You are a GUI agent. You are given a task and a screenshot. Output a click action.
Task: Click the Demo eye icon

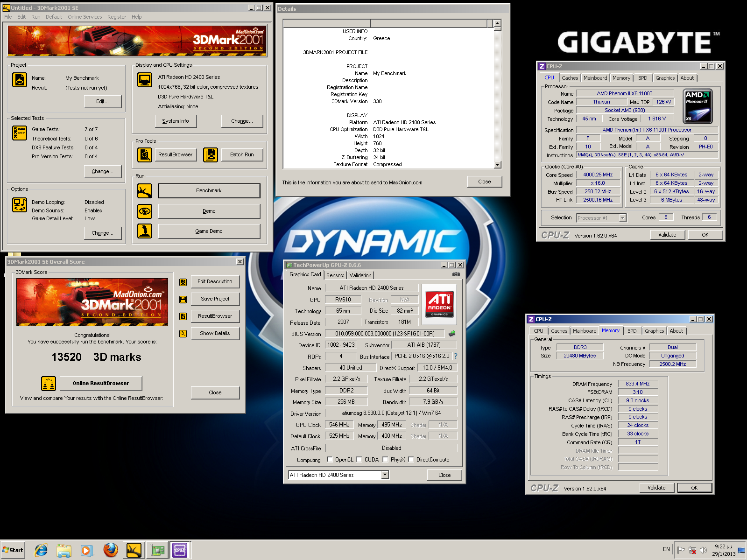[145, 211]
